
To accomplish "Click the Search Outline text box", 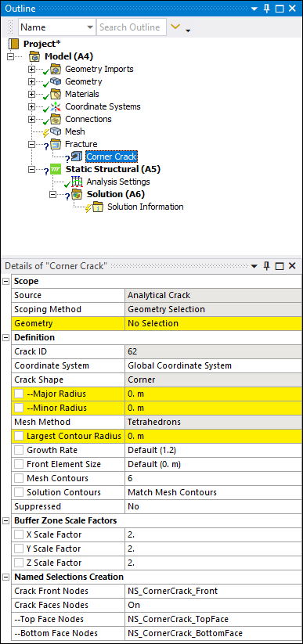I will pos(132,27).
